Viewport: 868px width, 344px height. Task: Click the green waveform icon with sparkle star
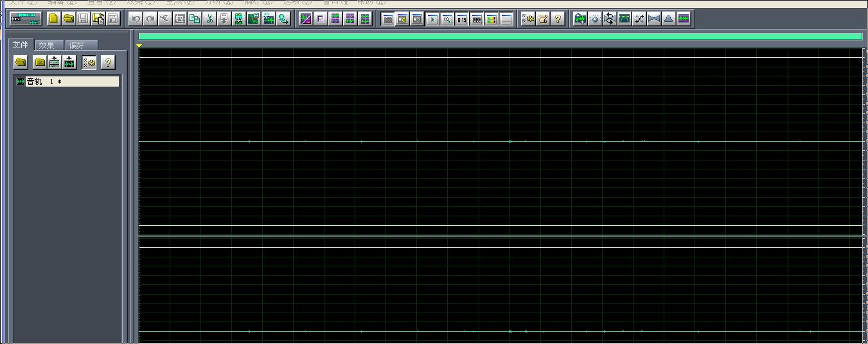tap(269, 19)
